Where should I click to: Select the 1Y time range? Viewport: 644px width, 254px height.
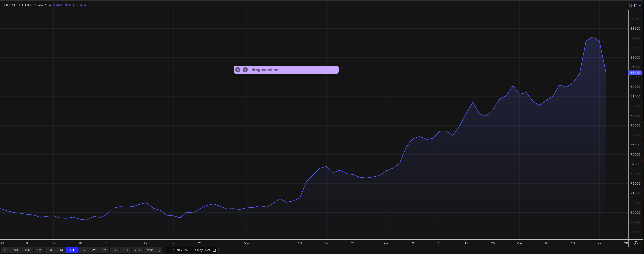tap(84, 250)
